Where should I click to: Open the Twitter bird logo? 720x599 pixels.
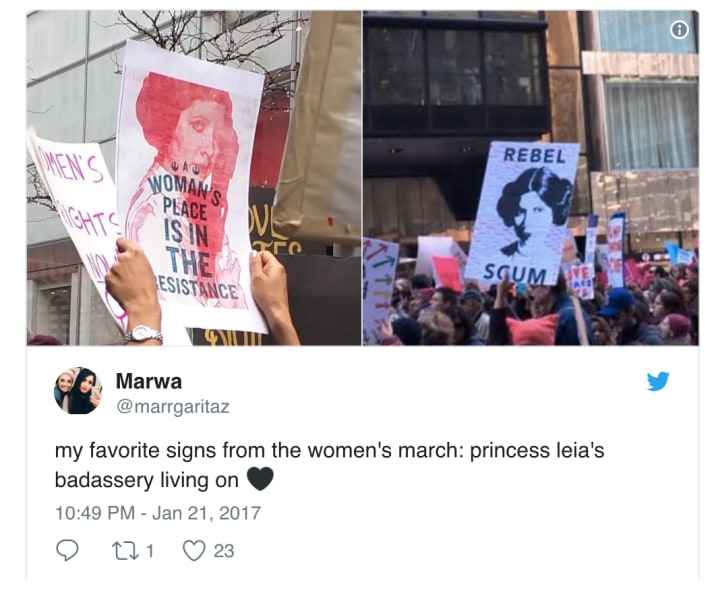tap(658, 381)
